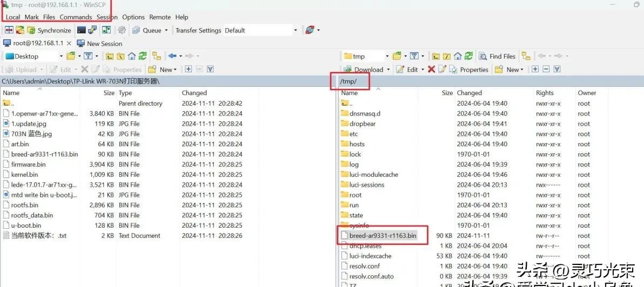Expand remote Edit dropdown arrow
The height and width of the screenshot is (287, 644).
[x=422, y=70]
